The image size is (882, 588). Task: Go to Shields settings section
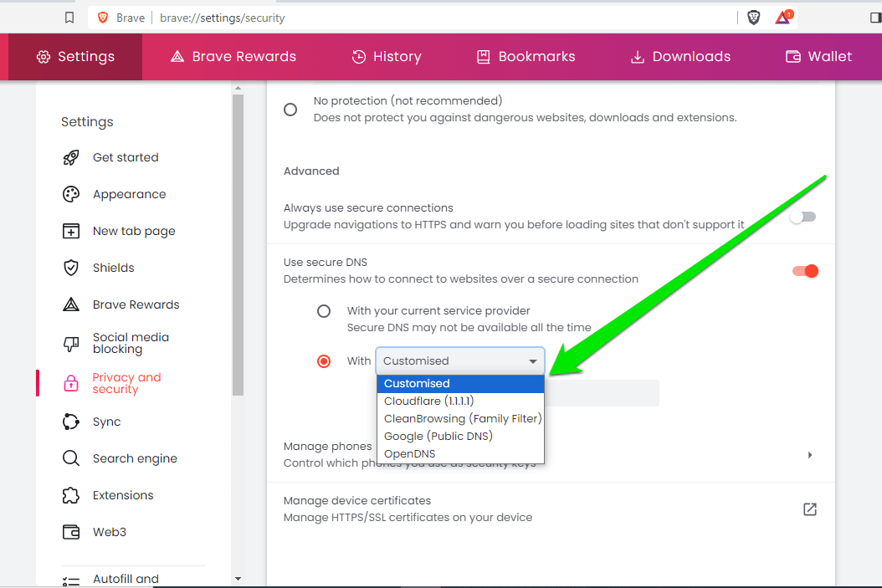tap(114, 268)
